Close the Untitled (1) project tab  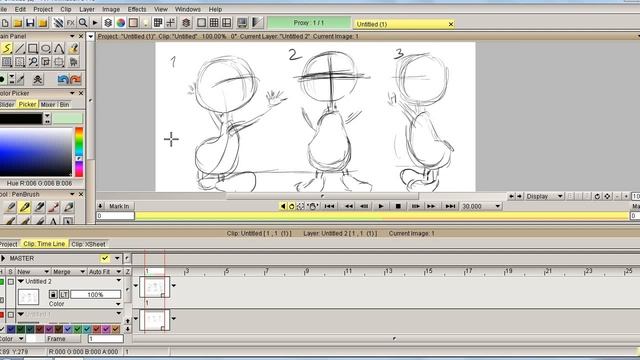pyautogui.click(x=451, y=24)
